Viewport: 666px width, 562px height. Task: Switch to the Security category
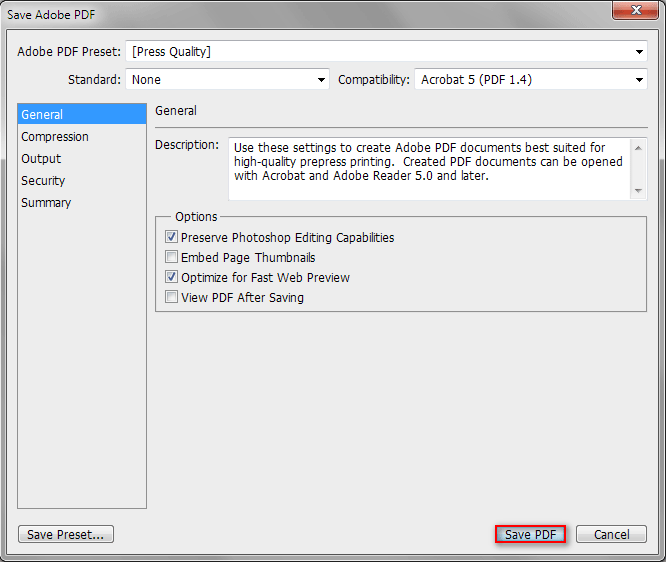[x=82, y=181]
